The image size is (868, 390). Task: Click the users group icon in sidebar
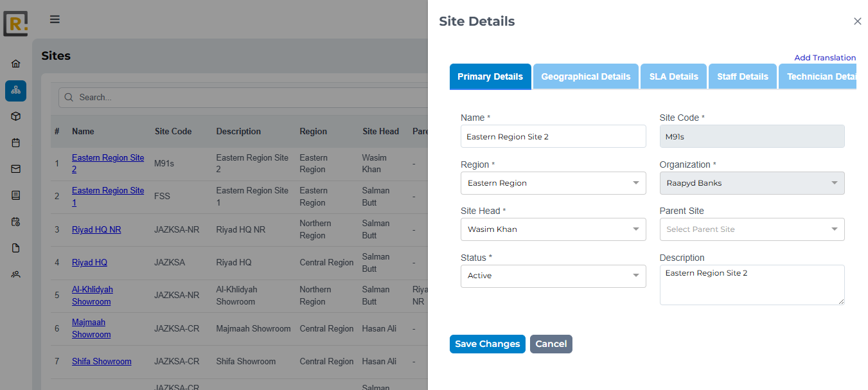coord(15,274)
